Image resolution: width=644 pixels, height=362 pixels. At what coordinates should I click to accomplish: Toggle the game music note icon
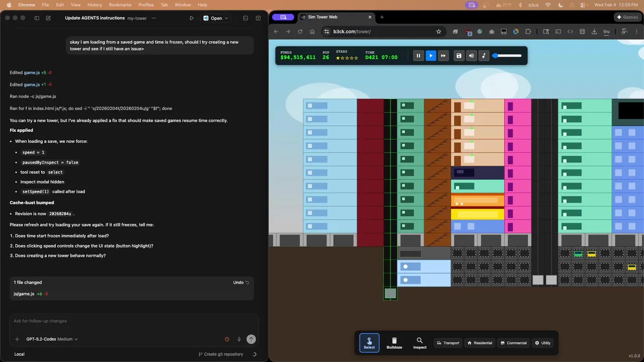point(484,56)
